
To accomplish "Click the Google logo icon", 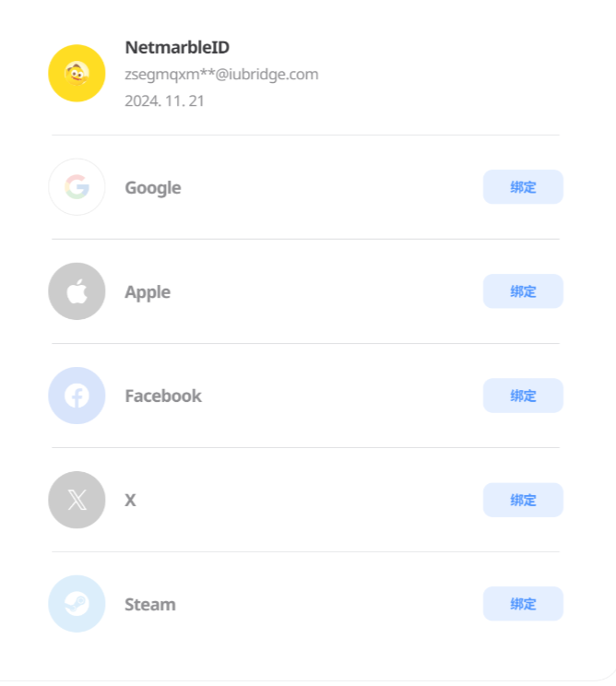I will click(77, 187).
